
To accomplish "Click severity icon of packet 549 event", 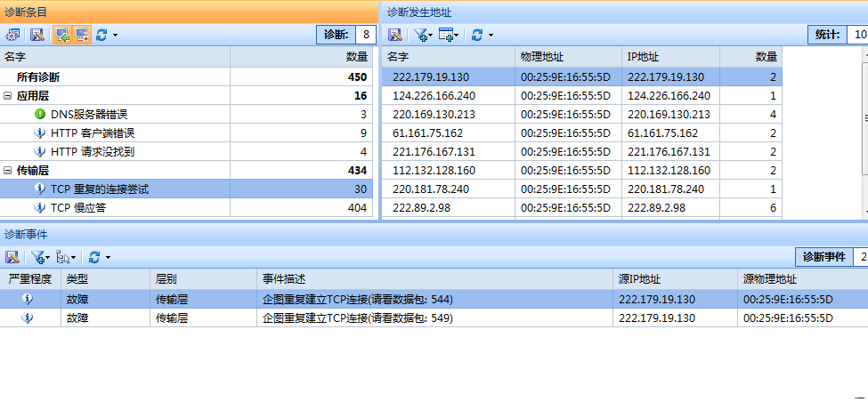I will coord(28,318).
